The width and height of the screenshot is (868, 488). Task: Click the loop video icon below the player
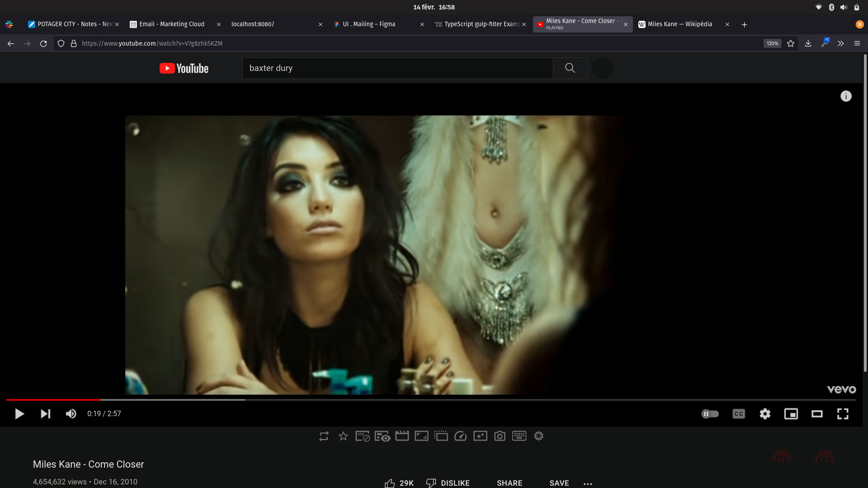click(x=324, y=436)
